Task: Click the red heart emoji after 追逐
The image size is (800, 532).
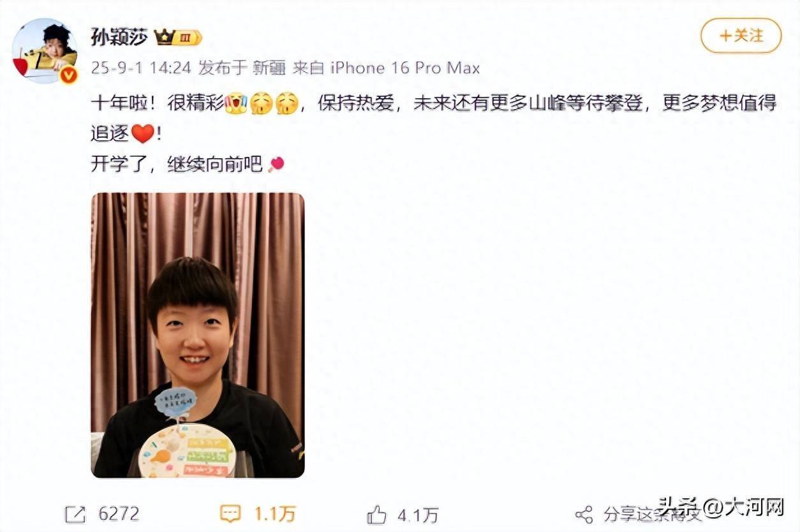Action: (143, 134)
